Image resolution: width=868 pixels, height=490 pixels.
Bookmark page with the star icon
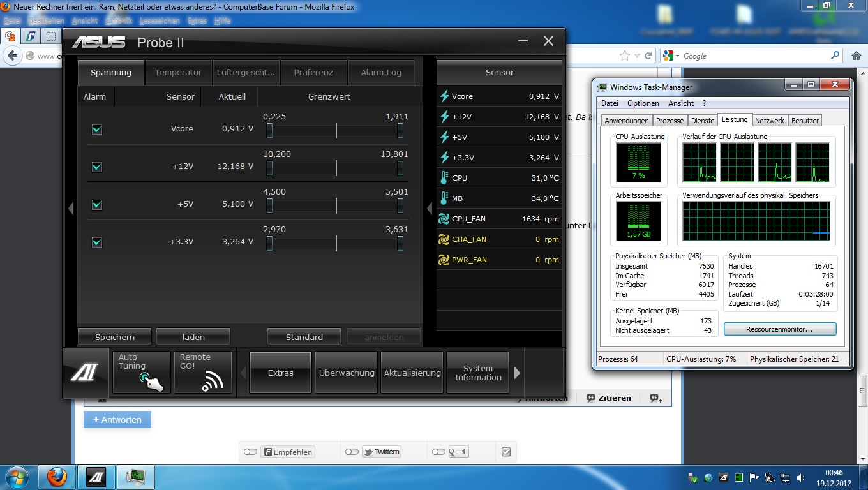coord(625,56)
